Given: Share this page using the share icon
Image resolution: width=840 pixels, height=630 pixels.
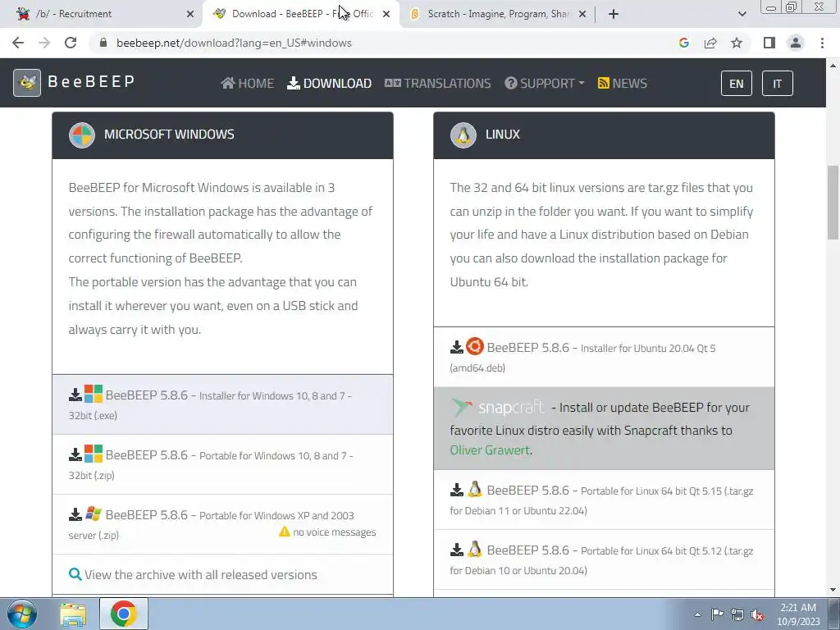Looking at the screenshot, I should point(710,43).
